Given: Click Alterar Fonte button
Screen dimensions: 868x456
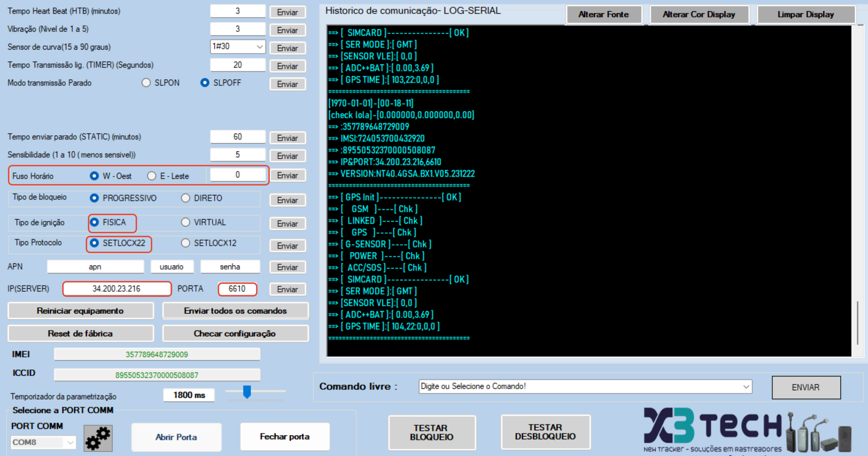Looking at the screenshot, I should click(604, 14).
